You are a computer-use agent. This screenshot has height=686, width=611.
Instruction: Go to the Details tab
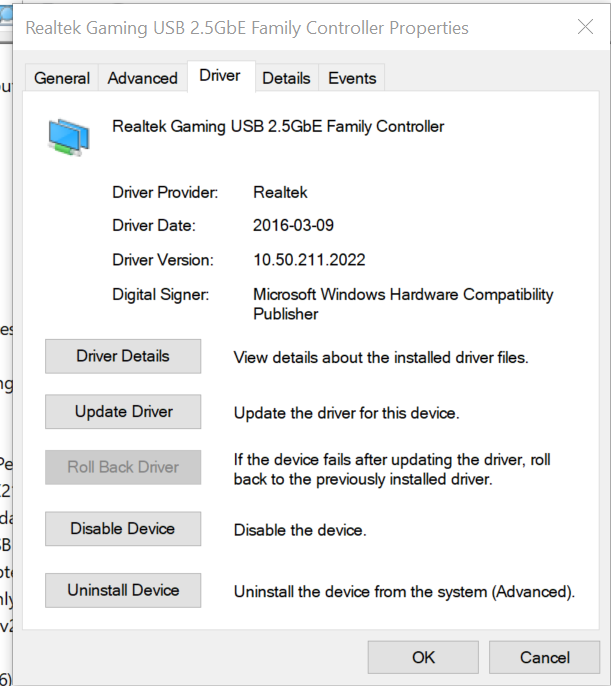point(286,78)
